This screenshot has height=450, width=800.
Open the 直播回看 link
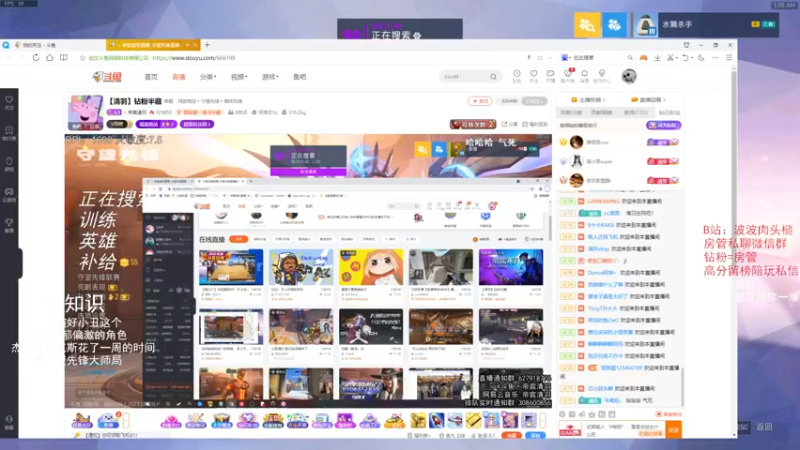[648, 100]
